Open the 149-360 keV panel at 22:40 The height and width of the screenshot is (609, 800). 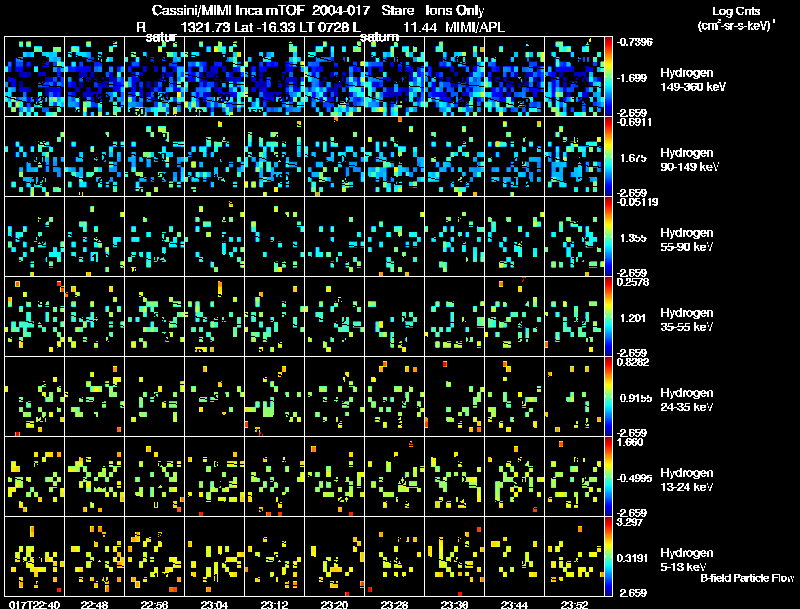[x=34, y=77]
